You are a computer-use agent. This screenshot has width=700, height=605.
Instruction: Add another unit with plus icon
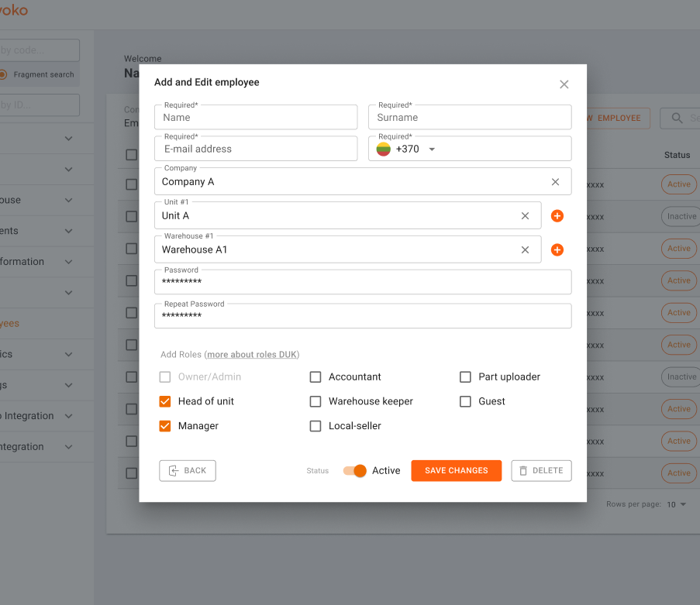(x=557, y=216)
